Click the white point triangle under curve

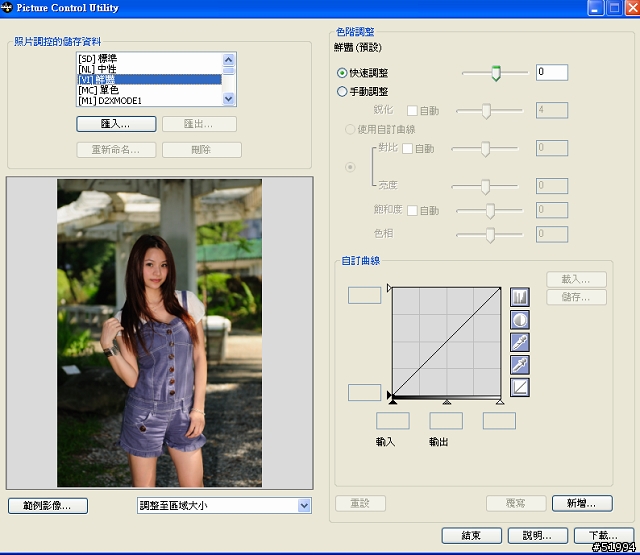coord(500,402)
